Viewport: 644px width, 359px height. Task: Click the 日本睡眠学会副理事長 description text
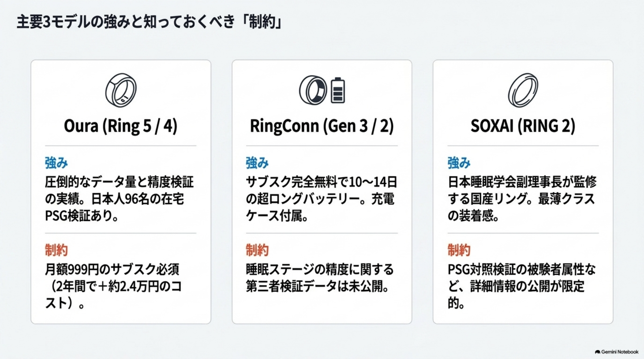[522, 199]
